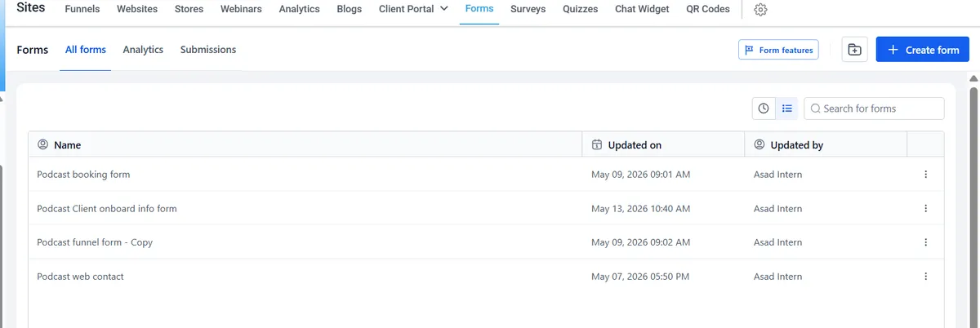Click the Create form button

click(x=923, y=50)
